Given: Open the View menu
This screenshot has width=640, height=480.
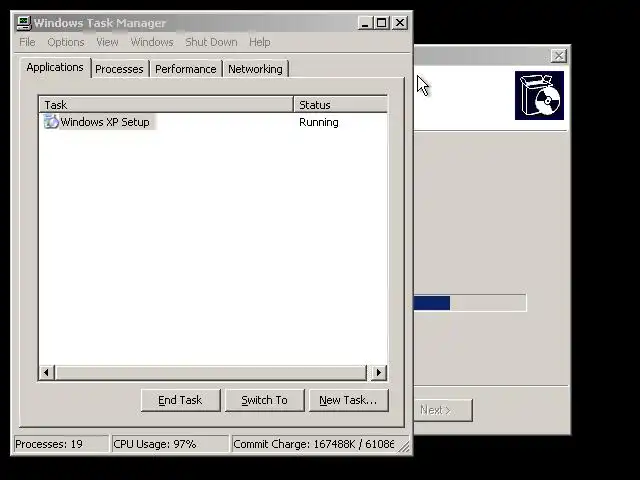Looking at the screenshot, I should click(x=107, y=42).
